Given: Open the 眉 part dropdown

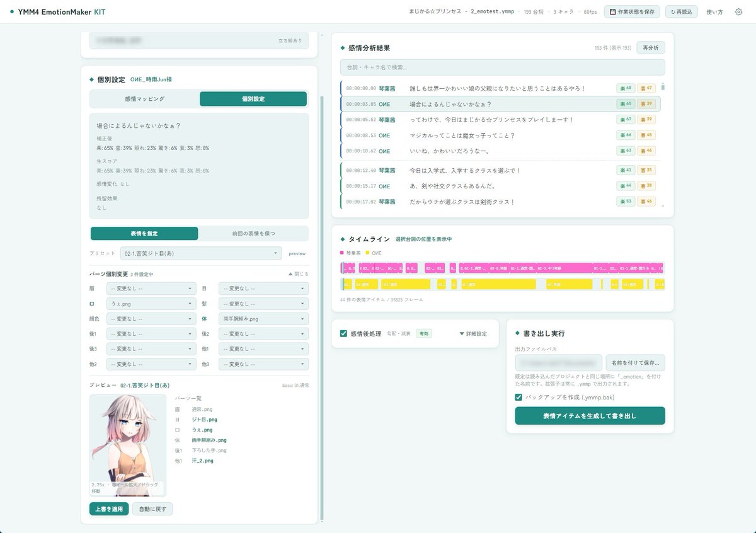Looking at the screenshot, I should pyautogui.click(x=151, y=289).
